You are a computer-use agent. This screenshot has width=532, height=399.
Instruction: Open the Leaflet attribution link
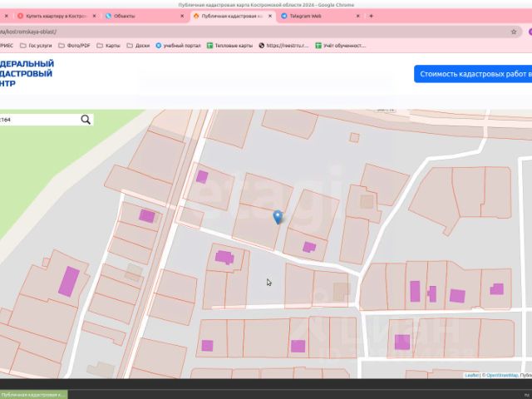click(471, 375)
